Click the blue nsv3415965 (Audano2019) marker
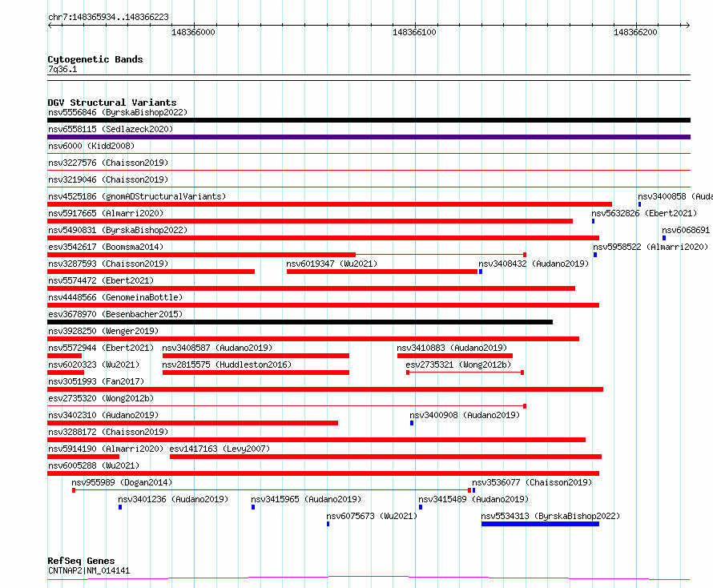713x588 pixels. click(253, 507)
